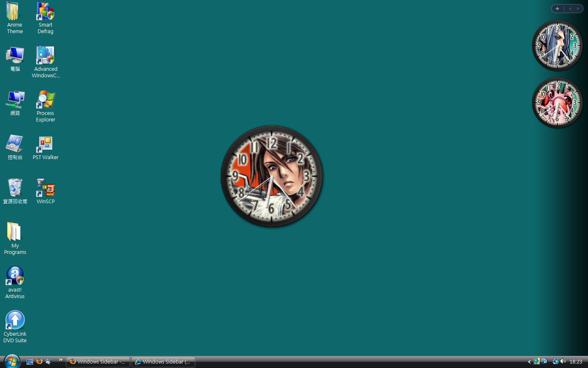Launch the WinSCP shortcut
This screenshot has height=368, width=588.
pos(45,191)
